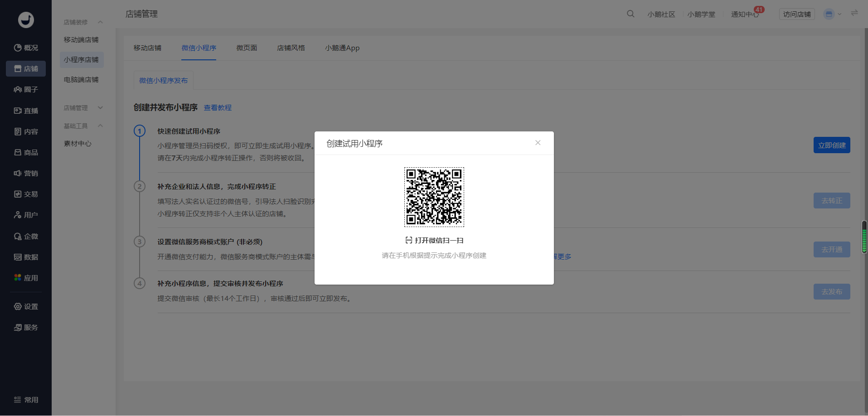
Task: Select the 微信小程序 tab
Action: tap(199, 48)
